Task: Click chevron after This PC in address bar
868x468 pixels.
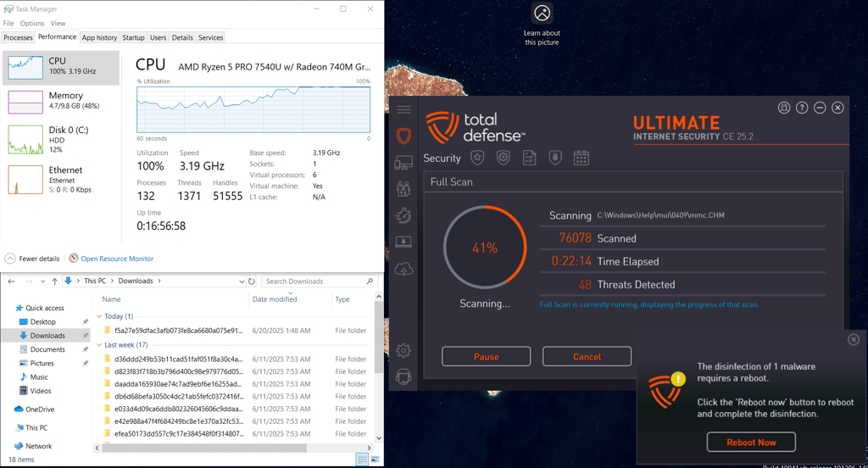Action: pos(112,281)
